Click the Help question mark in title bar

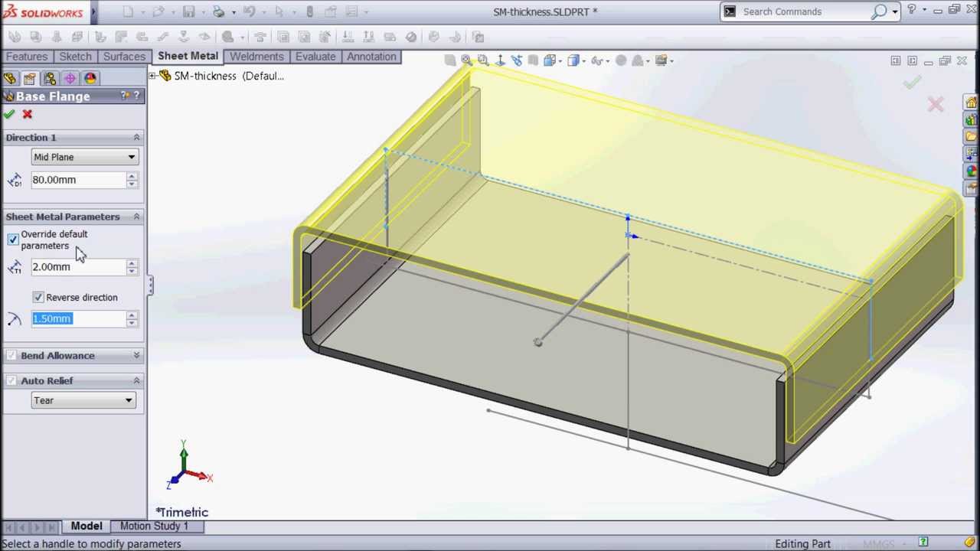coord(912,10)
